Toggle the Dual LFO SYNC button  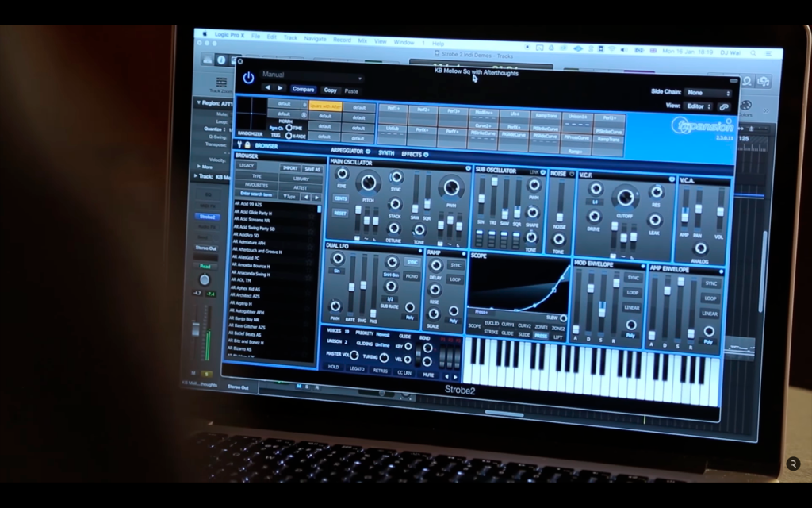point(412,262)
